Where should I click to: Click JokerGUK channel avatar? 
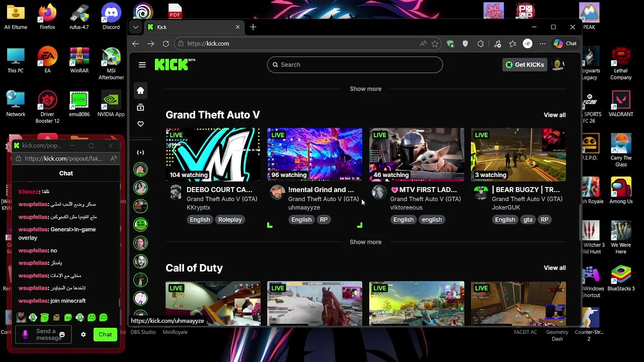(x=480, y=192)
